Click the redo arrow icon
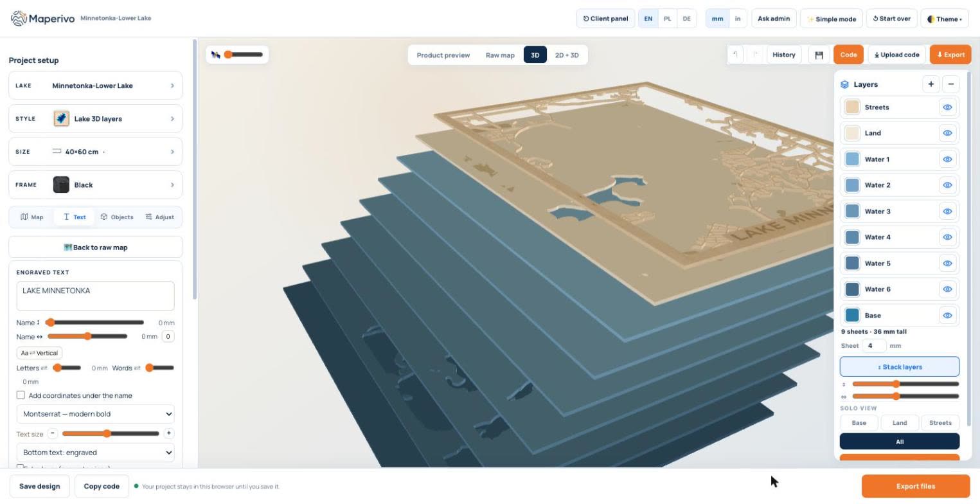This screenshot has width=980, height=504. 756,55
